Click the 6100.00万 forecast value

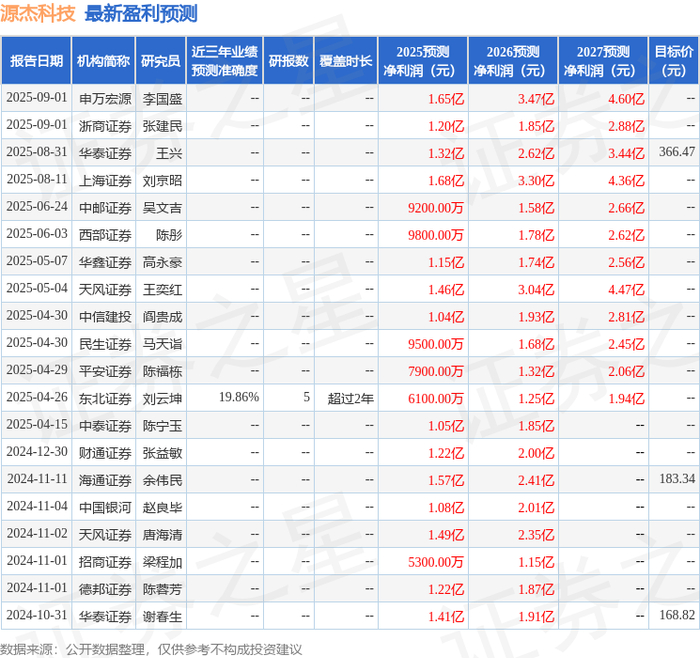[436, 398]
